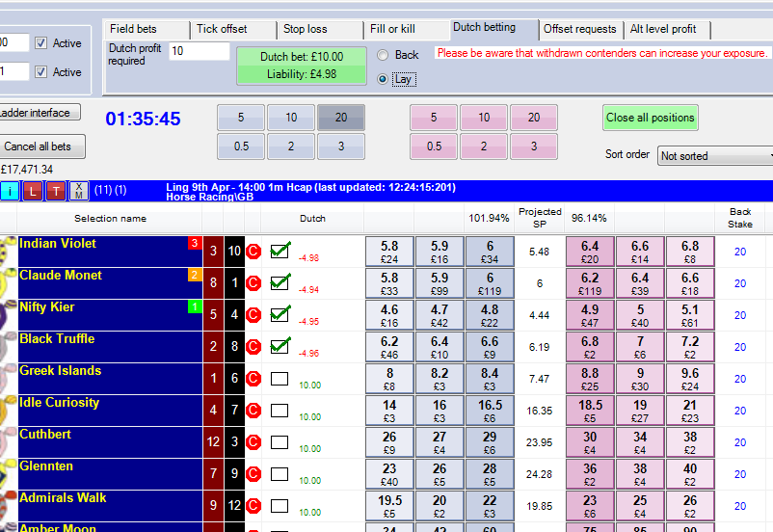Image resolution: width=773 pixels, height=532 pixels.
Task: Check Dutch checkbox for Cuthbert
Action: click(280, 442)
